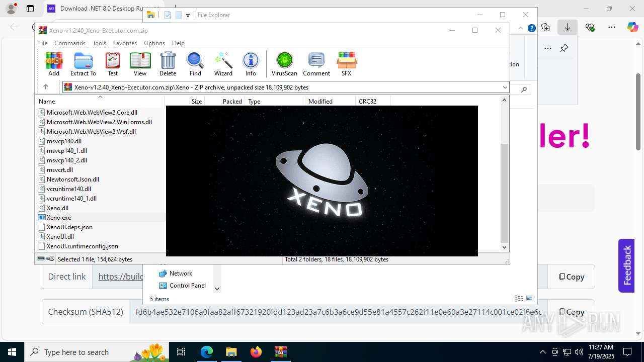Image resolution: width=644 pixels, height=362 pixels.
Task: Open Network in File Explorer sidebar
Action: [x=181, y=274]
